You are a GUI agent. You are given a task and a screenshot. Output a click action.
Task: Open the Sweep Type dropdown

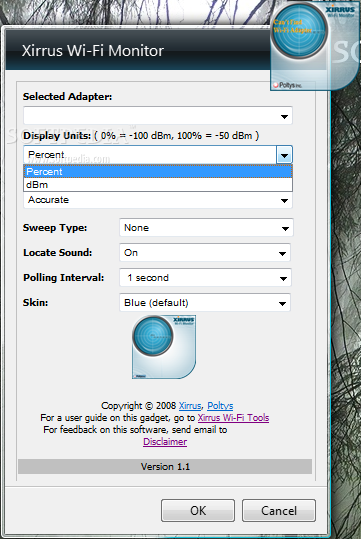(206, 228)
